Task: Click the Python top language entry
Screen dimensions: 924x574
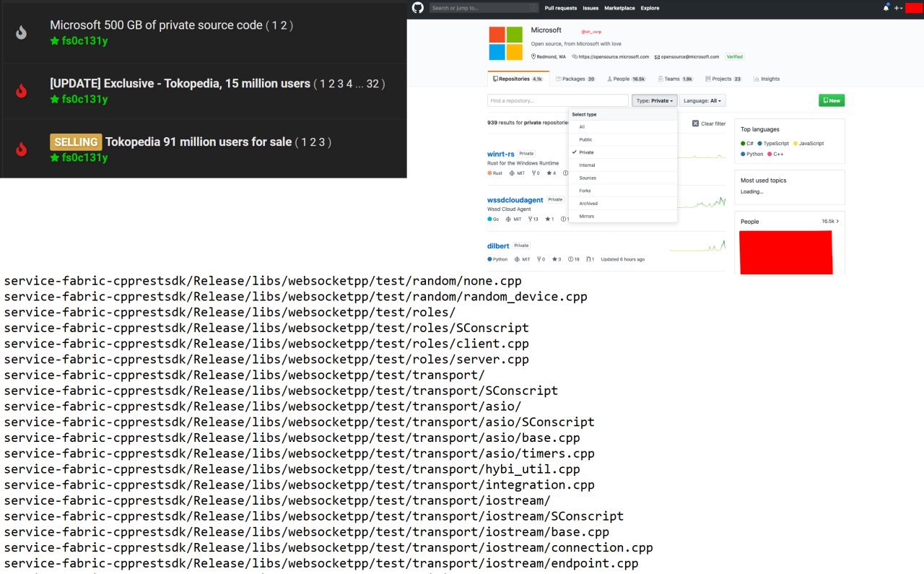Action: tap(751, 154)
